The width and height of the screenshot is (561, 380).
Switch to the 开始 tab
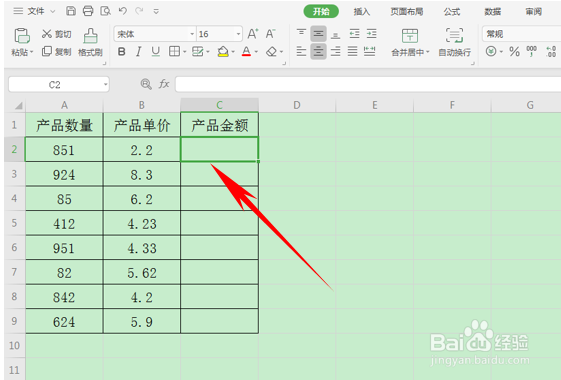coord(321,11)
